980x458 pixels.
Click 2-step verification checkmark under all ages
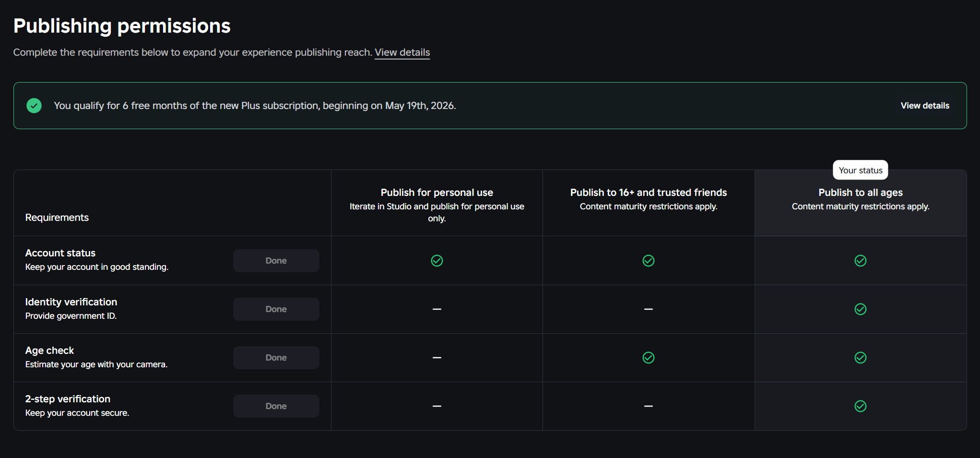click(861, 406)
